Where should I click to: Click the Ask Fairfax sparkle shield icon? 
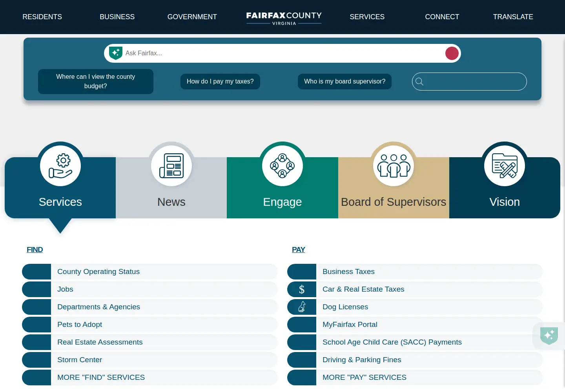point(116,53)
